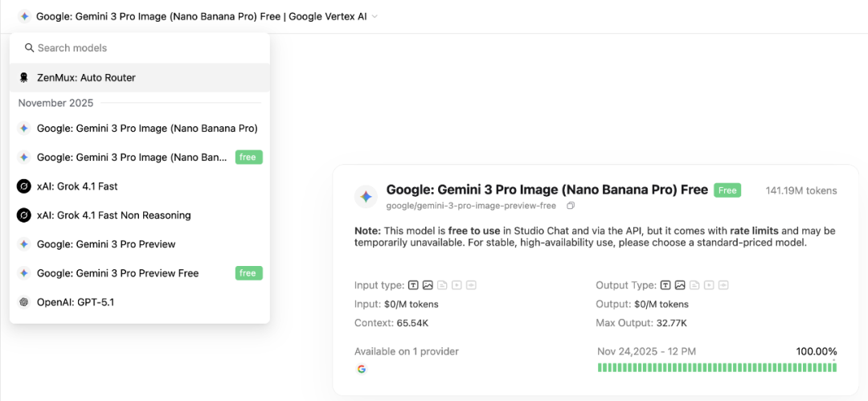Click the xAI icon beside Grok 4.1 Fast
868x401 pixels.
pos(24,186)
